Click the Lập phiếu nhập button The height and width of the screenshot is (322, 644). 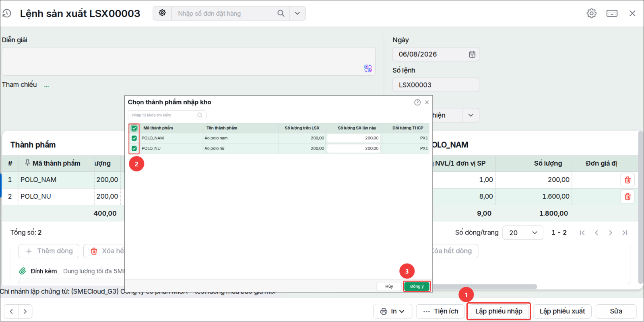click(x=499, y=311)
